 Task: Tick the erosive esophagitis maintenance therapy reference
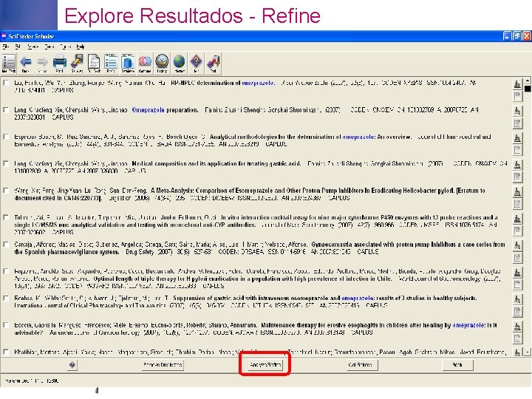(6, 325)
